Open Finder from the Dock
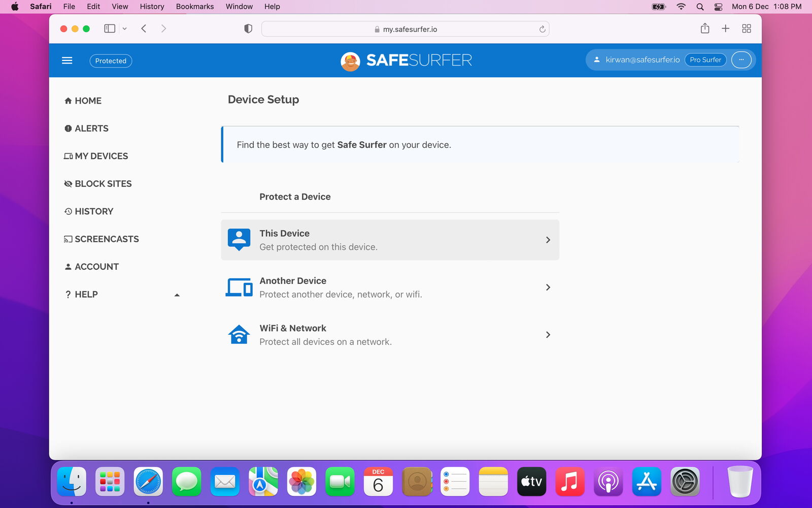Image resolution: width=812 pixels, height=508 pixels. point(72,481)
